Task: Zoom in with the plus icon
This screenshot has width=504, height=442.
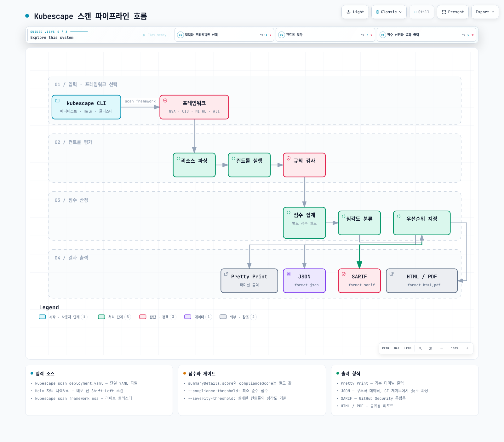Action: tap(467, 348)
